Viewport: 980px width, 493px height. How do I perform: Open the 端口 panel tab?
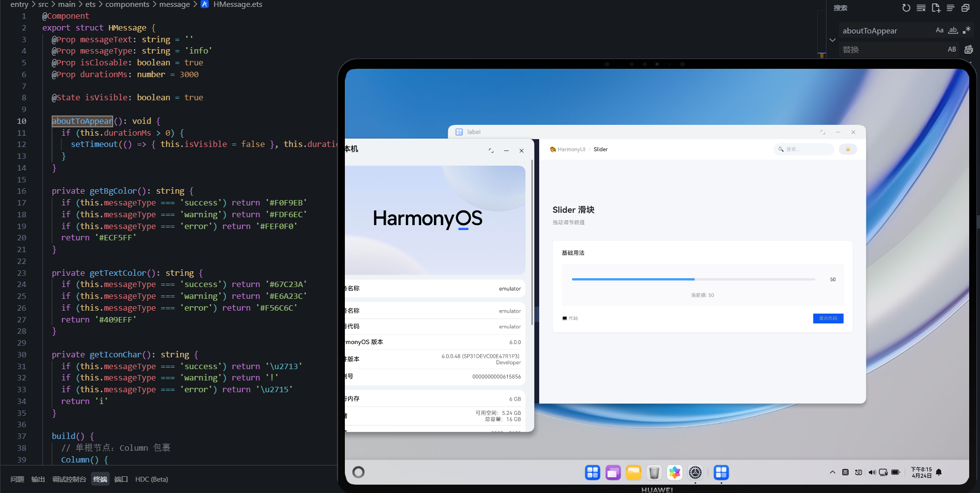coord(121,479)
